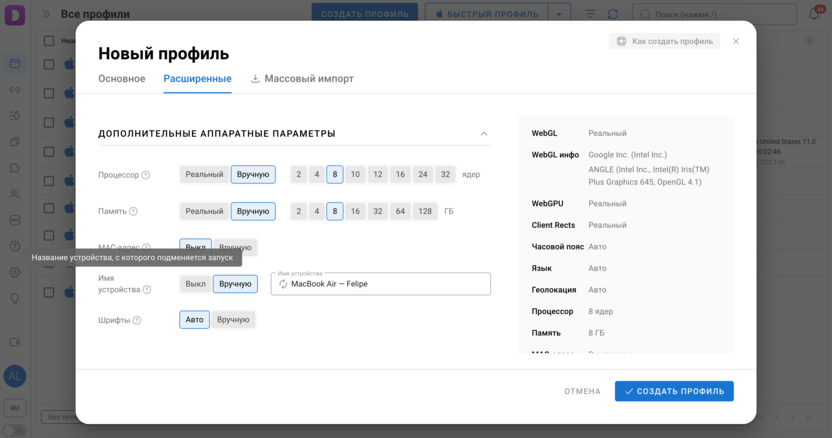Select 128 ГБ of memory
Image resolution: width=832 pixels, height=438 pixels.
(425, 211)
